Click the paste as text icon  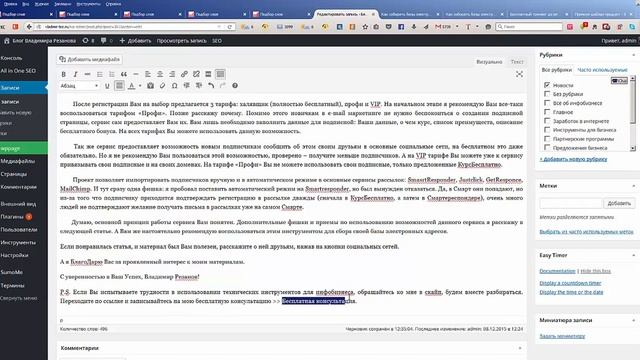pyautogui.click(x=151, y=86)
